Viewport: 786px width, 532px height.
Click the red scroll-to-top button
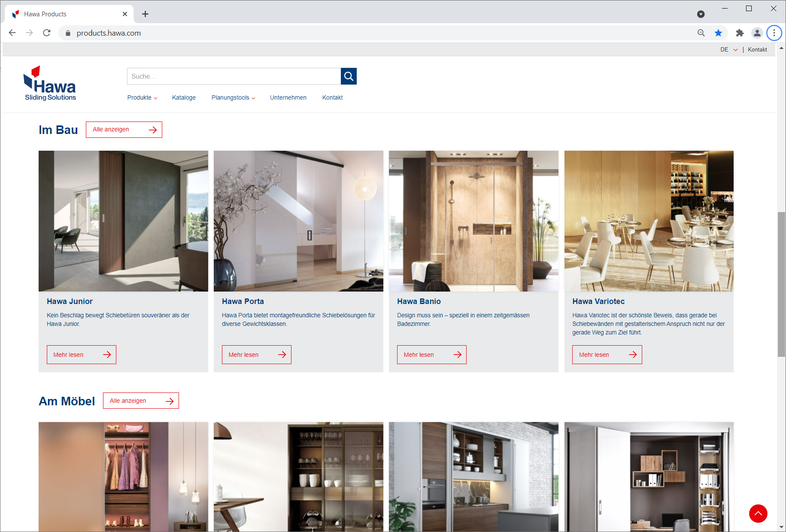[758, 514]
